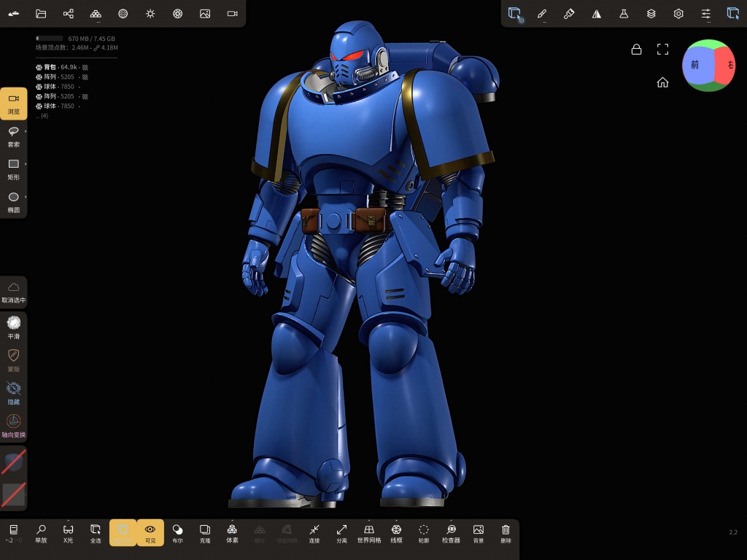Toggle X光 xray mode
This screenshot has height=560, width=747.
pos(68,533)
